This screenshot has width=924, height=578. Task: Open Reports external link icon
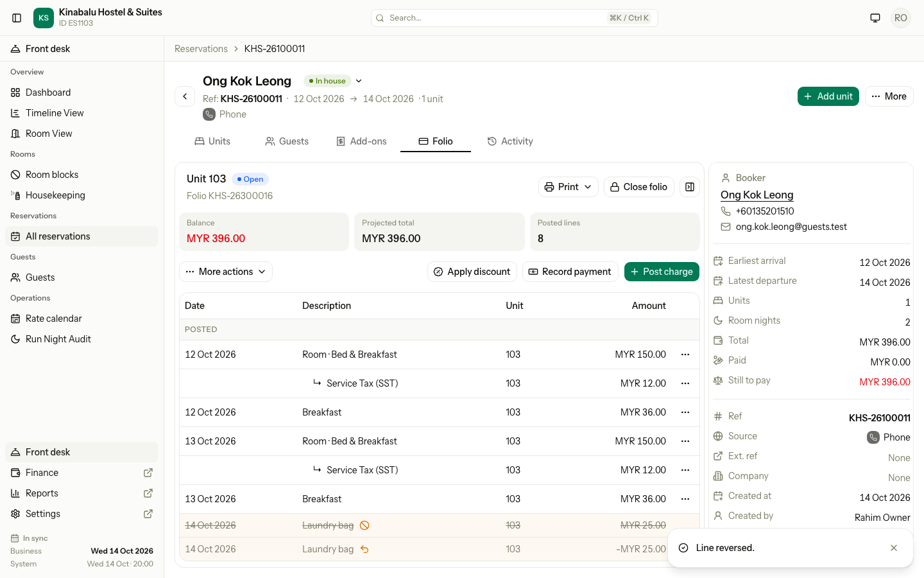pos(148,493)
